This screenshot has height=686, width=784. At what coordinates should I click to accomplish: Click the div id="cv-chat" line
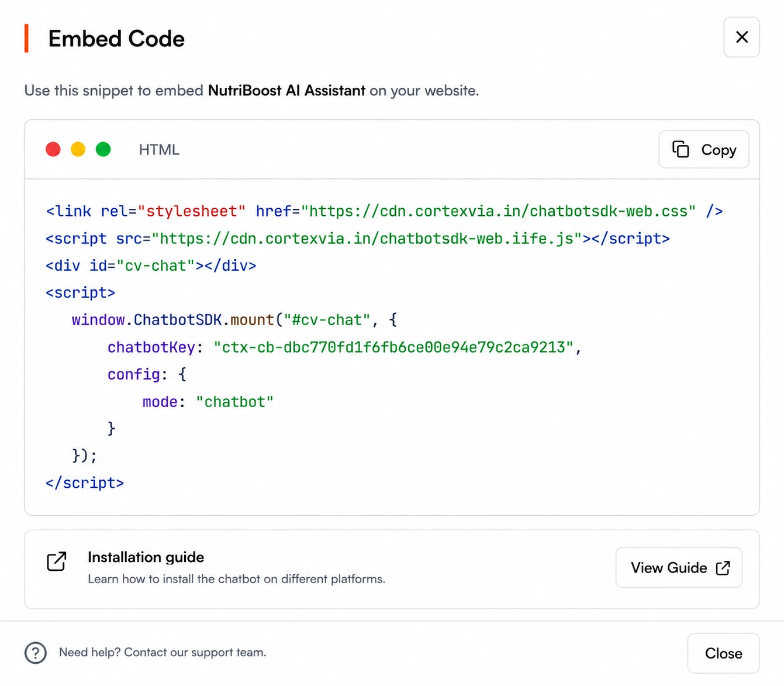pyautogui.click(x=151, y=266)
